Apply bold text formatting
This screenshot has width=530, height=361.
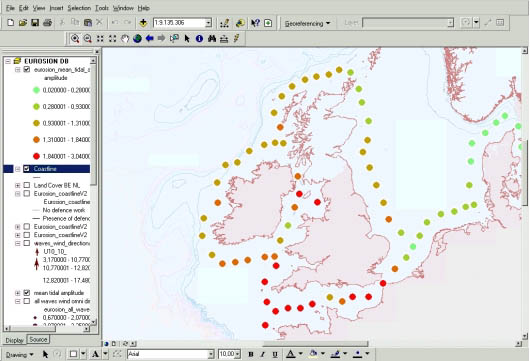251,354
